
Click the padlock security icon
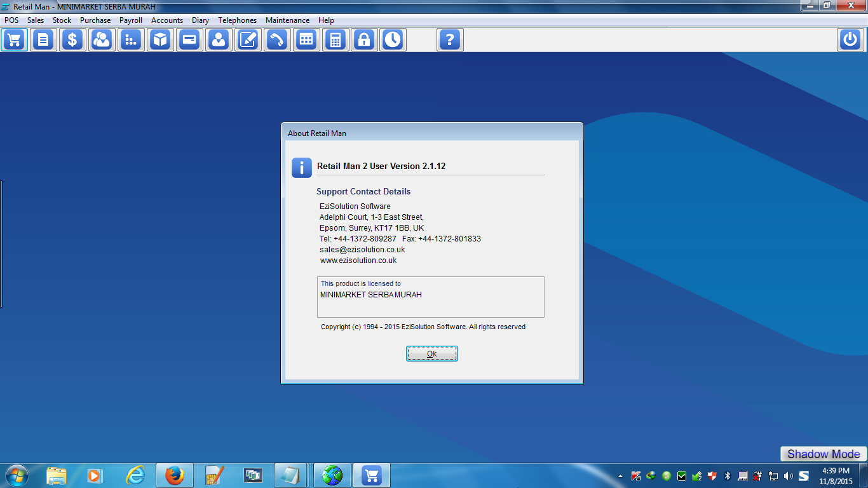coord(364,39)
